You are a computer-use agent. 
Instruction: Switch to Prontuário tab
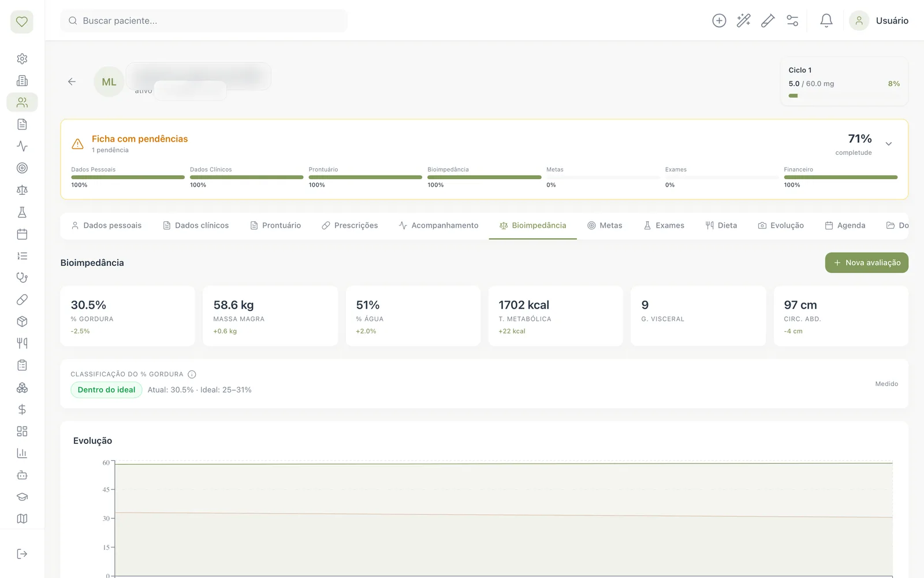pos(275,225)
